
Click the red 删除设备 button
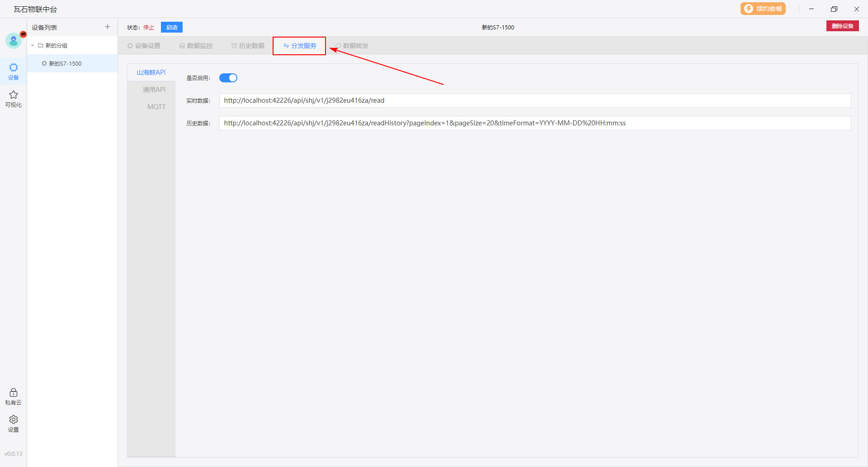click(x=842, y=26)
